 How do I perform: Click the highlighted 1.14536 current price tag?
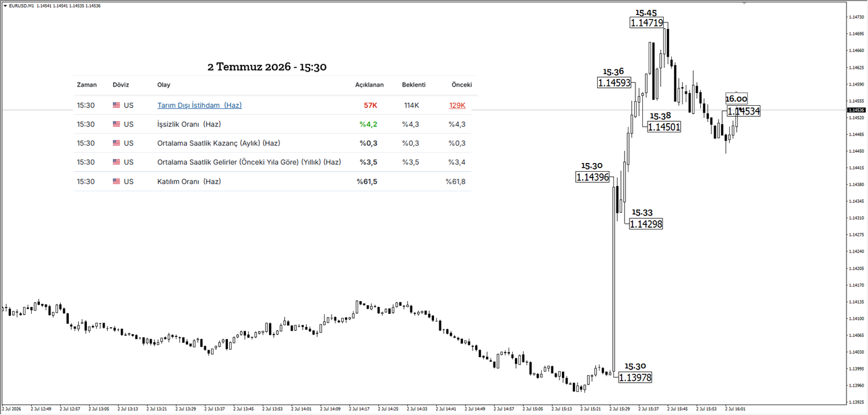[856, 110]
